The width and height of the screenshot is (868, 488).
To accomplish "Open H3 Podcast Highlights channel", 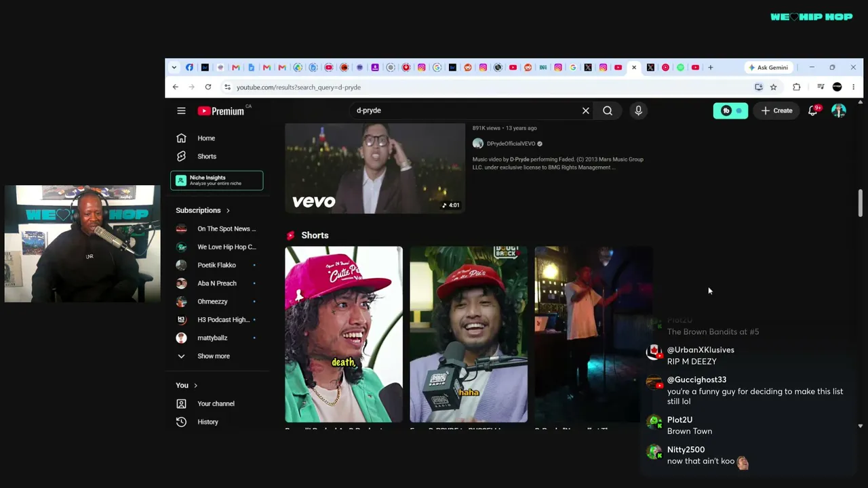I will [217, 320].
